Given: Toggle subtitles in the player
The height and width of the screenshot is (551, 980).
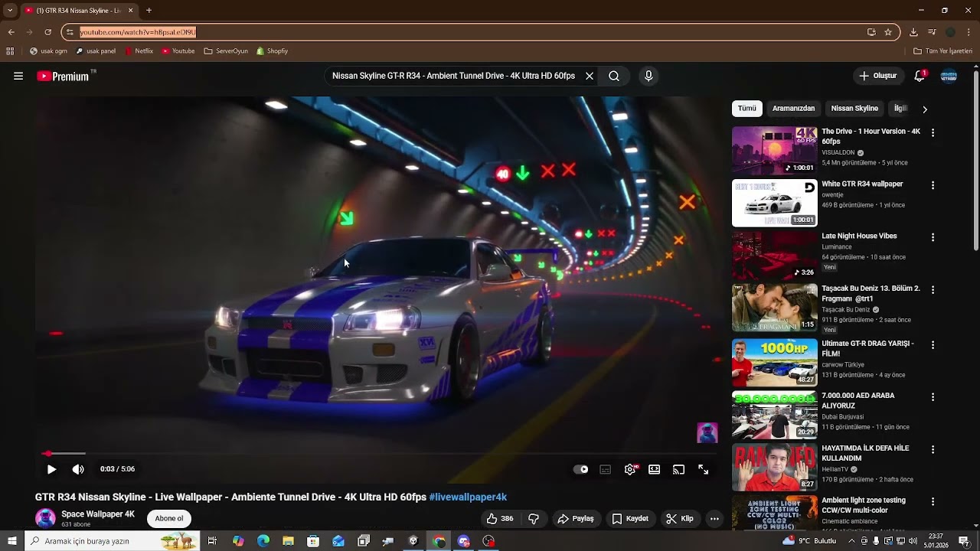Looking at the screenshot, I should pyautogui.click(x=606, y=469).
